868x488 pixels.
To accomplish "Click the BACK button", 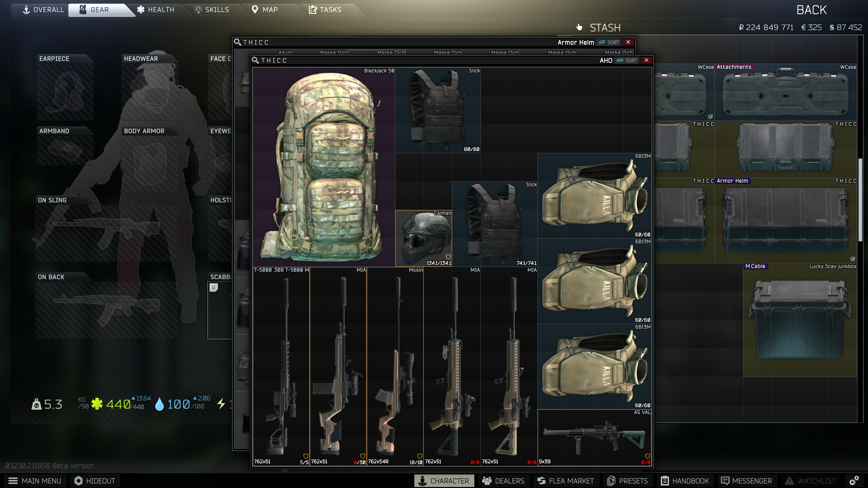I will click(x=811, y=10).
